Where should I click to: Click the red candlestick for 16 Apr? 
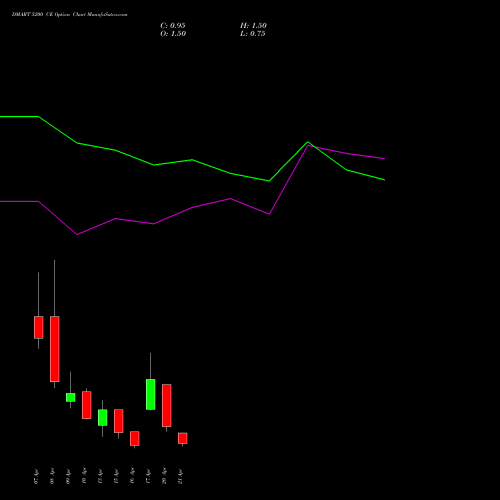click(x=135, y=438)
